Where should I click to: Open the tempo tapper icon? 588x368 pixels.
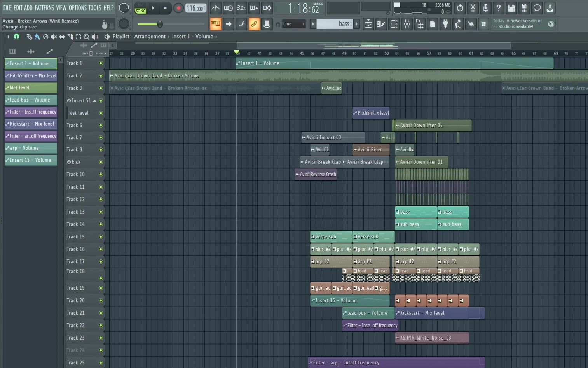point(458,24)
